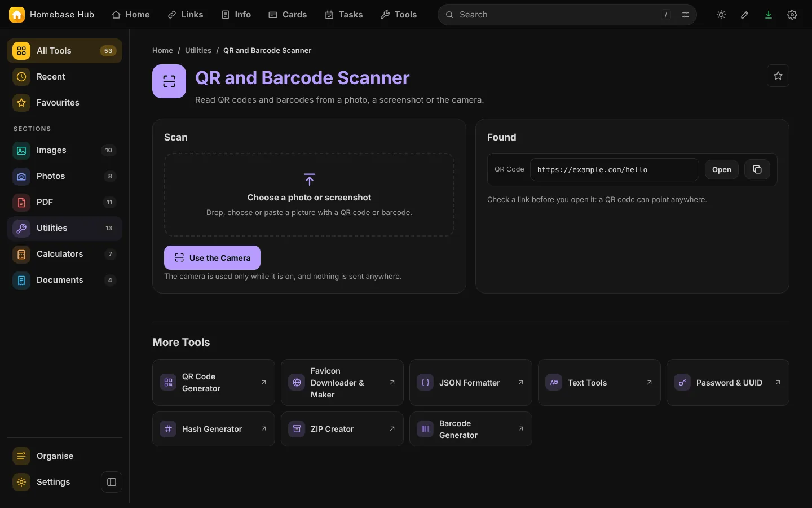Add scanner to favourites with star icon

[x=778, y=76]
